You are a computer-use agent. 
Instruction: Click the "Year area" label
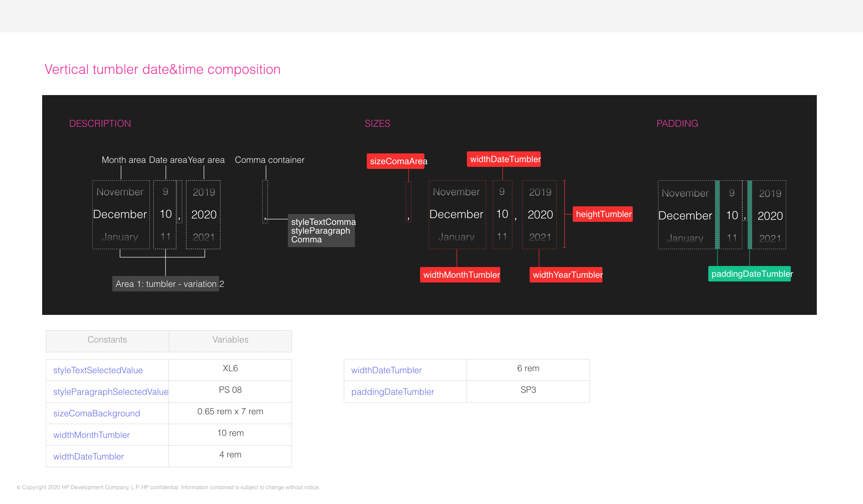[x=206, y=160]
